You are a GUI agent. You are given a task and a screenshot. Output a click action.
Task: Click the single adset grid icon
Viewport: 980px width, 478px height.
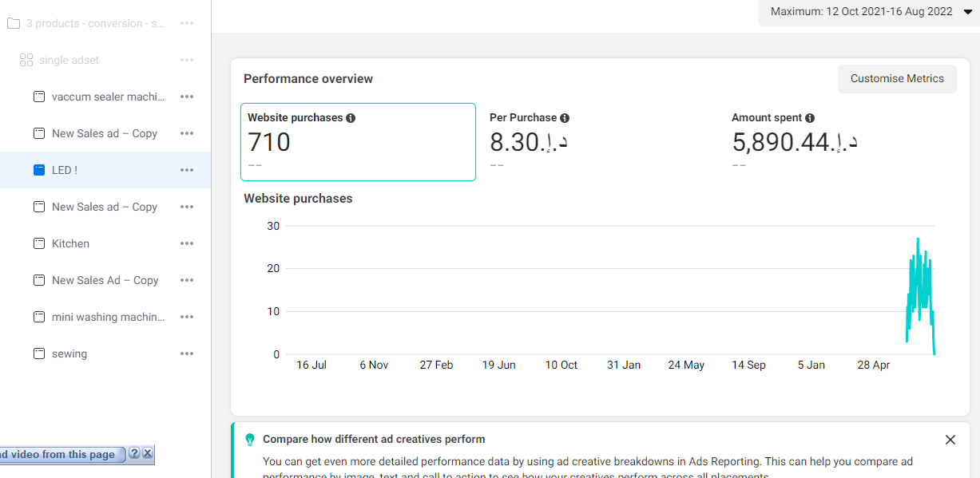pos(26,60)
